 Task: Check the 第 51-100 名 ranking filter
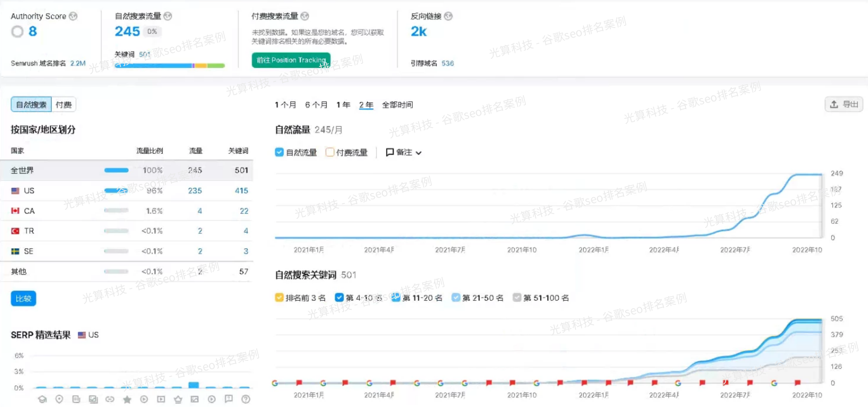point(517,298)
